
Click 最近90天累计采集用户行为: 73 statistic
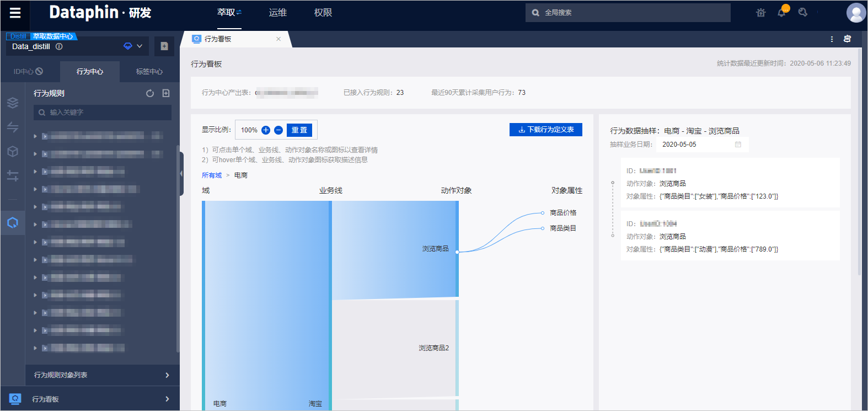(478, 93)
